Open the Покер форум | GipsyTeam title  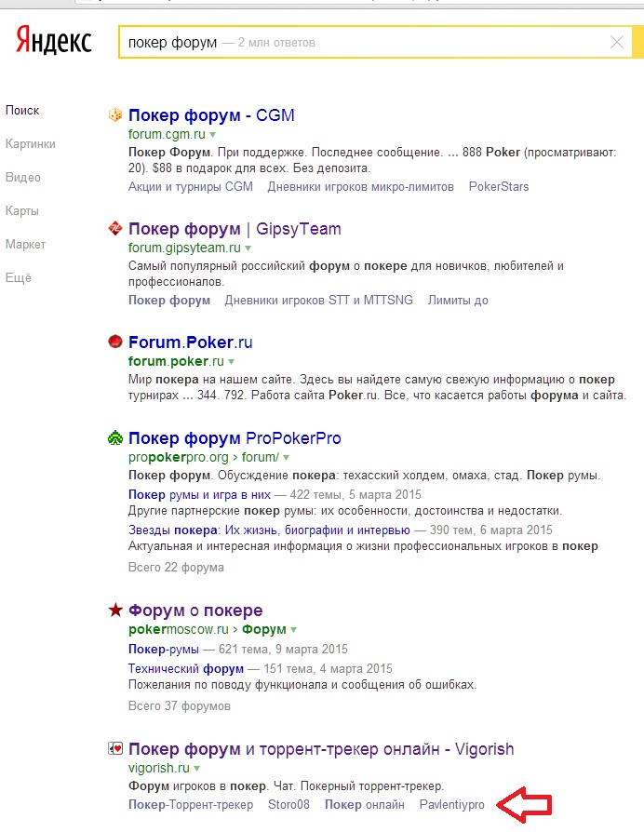click(235, 229)
